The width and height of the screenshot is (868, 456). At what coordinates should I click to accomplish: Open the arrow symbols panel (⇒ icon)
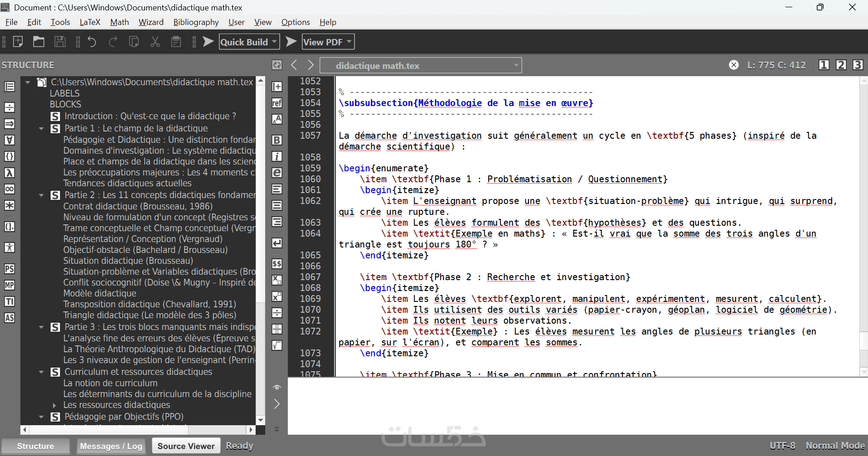[x=10, y=124]
